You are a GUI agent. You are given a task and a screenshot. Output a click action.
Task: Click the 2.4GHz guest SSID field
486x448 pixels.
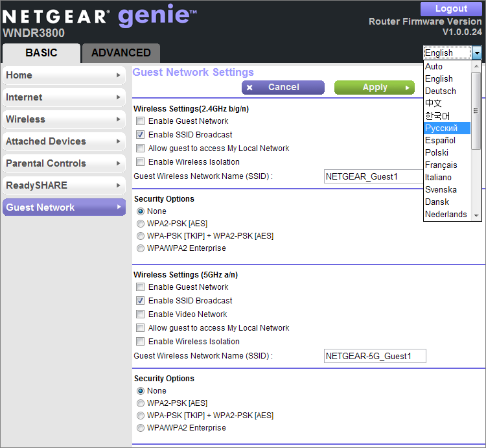point(374,176)
